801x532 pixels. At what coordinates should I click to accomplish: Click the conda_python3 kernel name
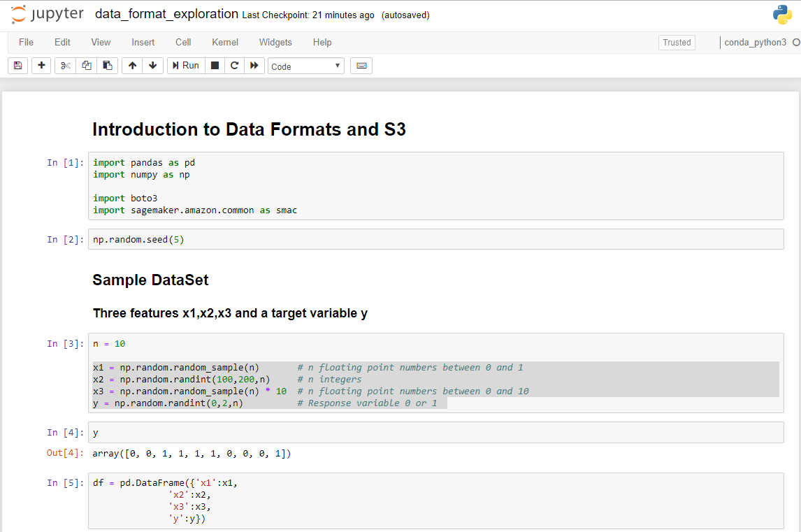(x=755, y=43)
